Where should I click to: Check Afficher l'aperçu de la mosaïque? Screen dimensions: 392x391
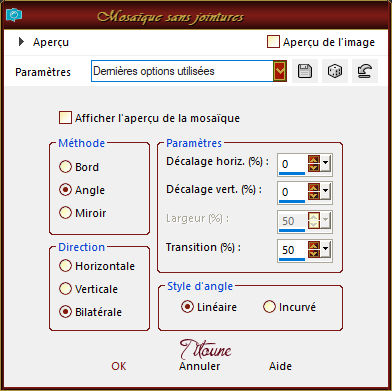(65, 118)
